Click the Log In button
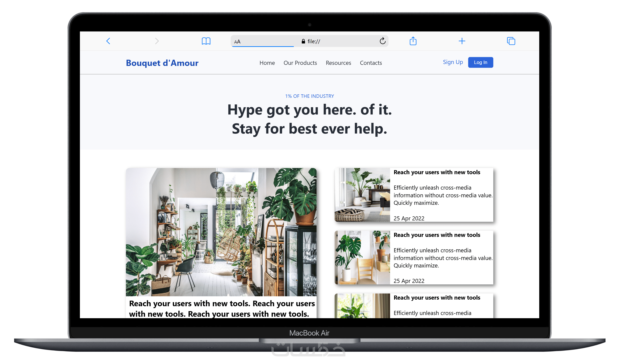This screenshot has height=364, width=617. tap(481, 62)
